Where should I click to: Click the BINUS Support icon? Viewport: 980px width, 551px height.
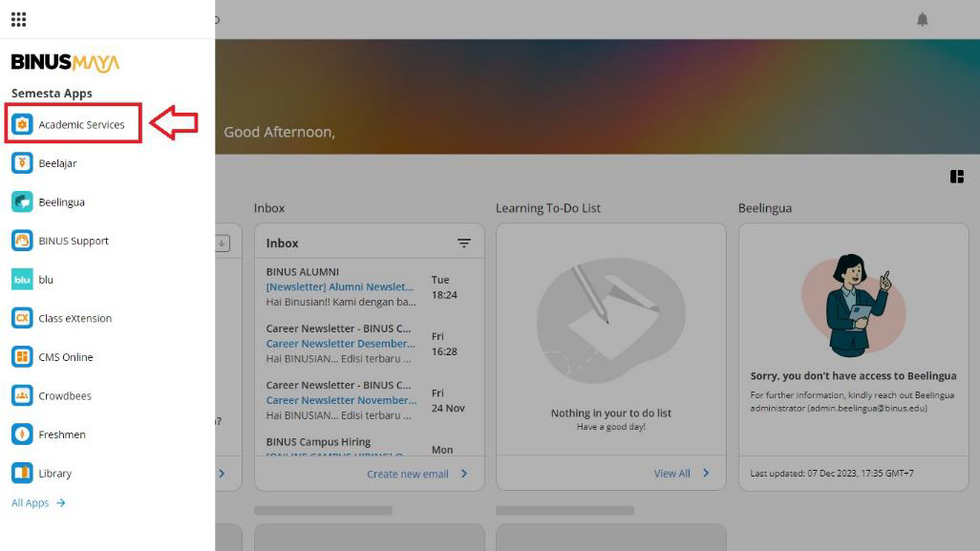pos(22,241)
